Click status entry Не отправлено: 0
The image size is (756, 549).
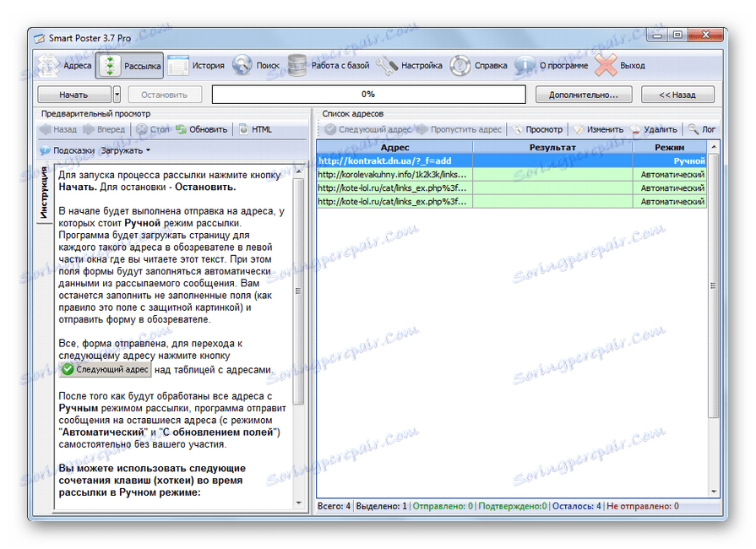[643, 506]
